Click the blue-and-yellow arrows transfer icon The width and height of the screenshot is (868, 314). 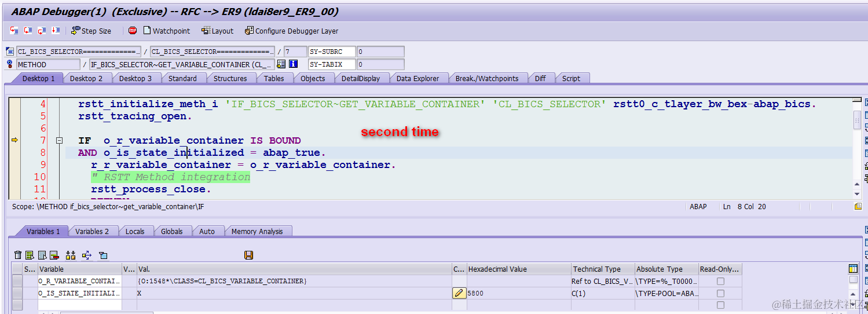[x=87, y=255]
